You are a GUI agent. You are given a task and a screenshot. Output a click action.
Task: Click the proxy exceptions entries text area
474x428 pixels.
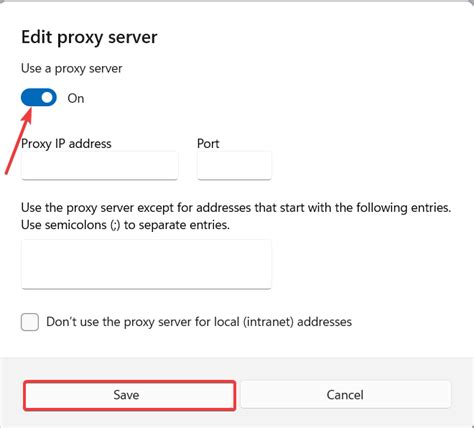[146, 264]
